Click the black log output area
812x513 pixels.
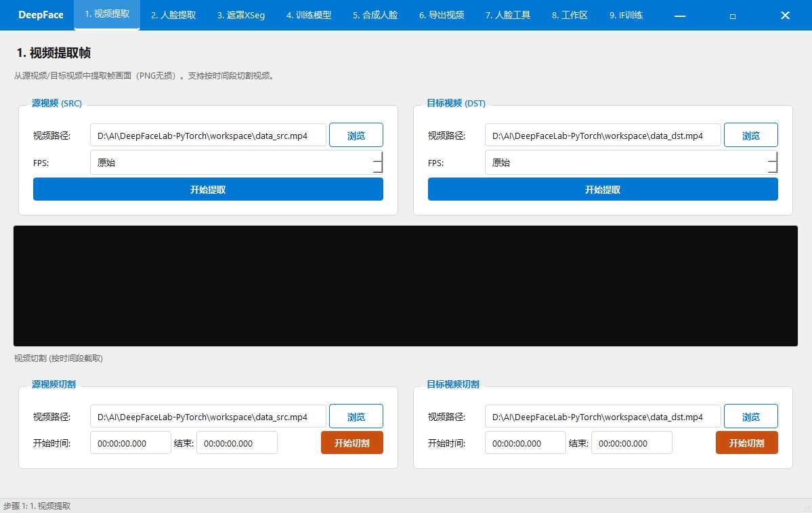pyautogui.click(x=406, y=285)
